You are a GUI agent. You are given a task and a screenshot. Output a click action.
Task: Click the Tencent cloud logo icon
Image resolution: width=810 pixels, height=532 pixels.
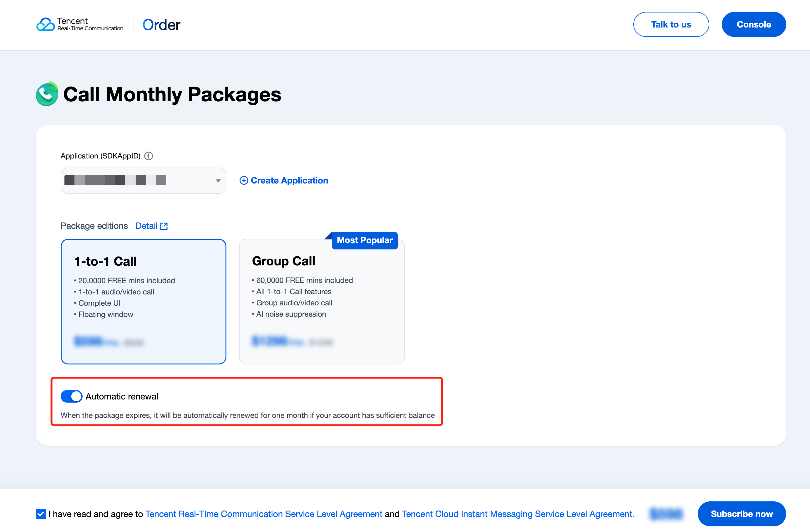click(x=46, y=24)
